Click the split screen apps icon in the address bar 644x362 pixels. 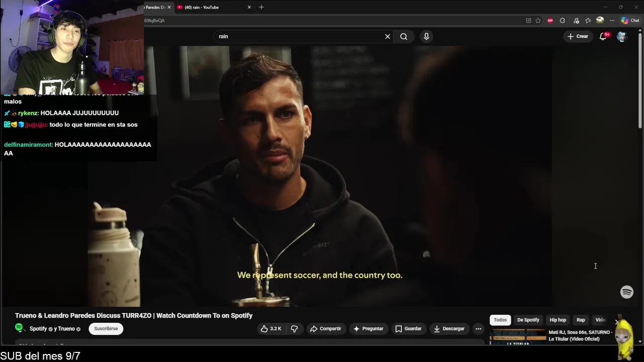528,21
